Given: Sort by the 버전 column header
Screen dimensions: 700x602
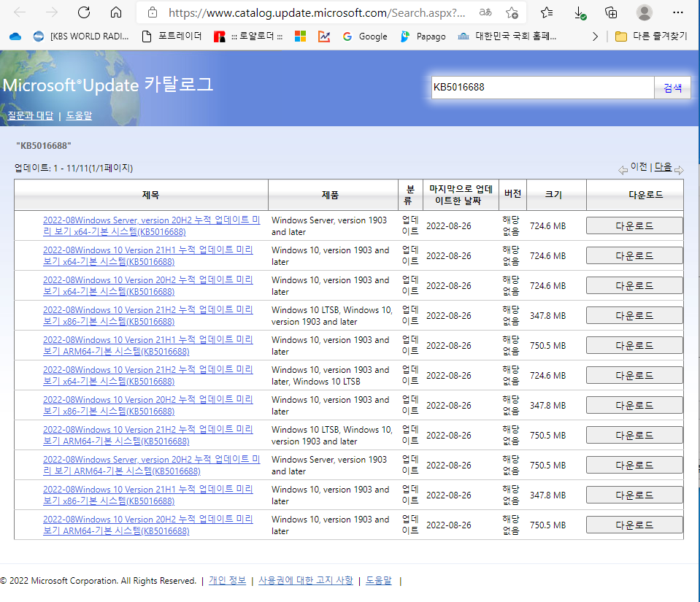Looking at the screenshot, I should (x=512, y=195).
